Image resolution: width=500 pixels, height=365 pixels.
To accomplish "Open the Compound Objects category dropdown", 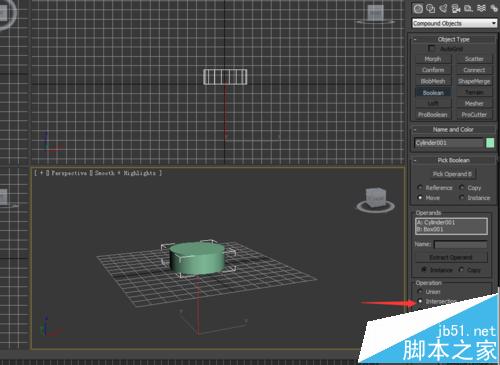I will [454, 23].
